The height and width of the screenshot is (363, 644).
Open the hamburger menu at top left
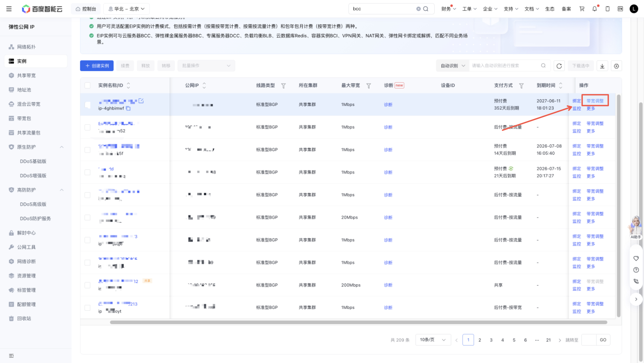coord(9,9)
